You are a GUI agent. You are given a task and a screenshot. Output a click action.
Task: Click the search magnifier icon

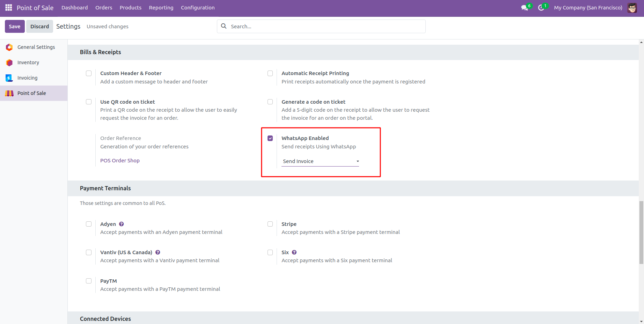pyautogui.click(x=224, y=26)
